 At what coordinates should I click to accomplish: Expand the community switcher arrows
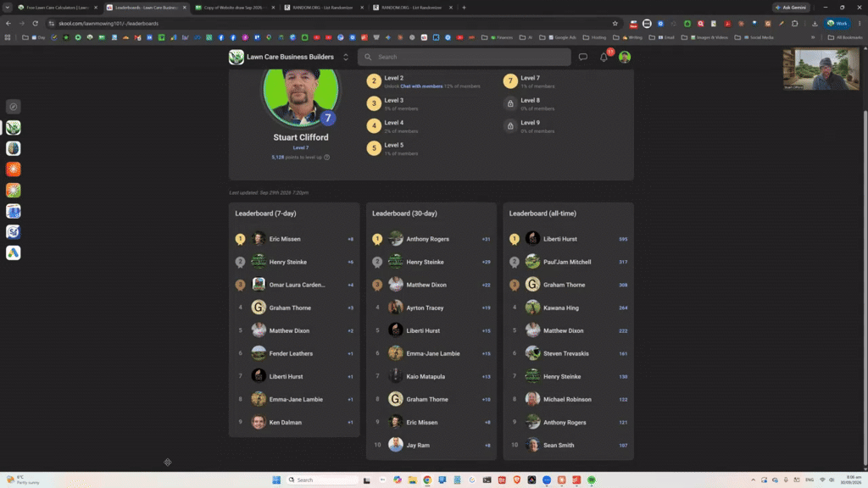click(346, 57)
